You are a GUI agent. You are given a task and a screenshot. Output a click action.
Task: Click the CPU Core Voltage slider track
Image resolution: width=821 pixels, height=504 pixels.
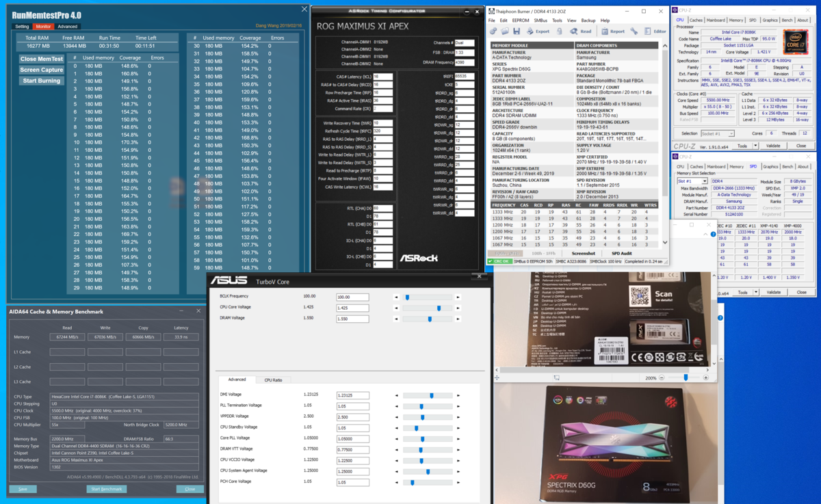tap(428, 308)
